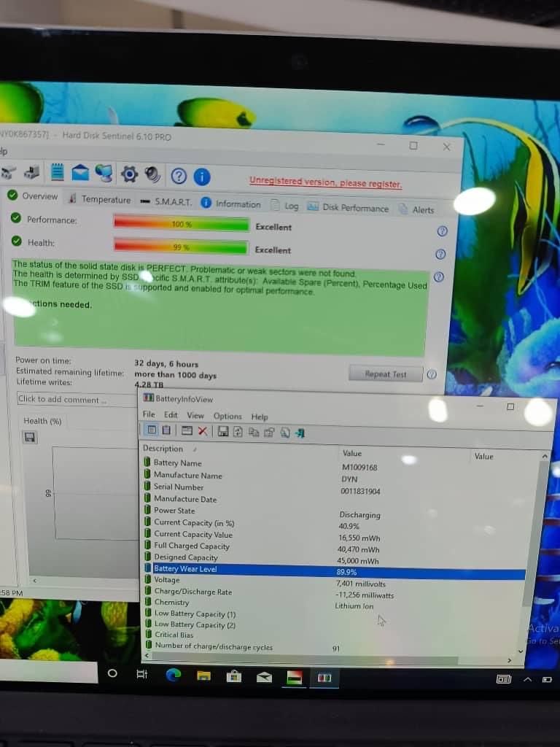This screenshot has width=560, height=747.
Task: Select the Serial Number row
Action: [333, 488]
